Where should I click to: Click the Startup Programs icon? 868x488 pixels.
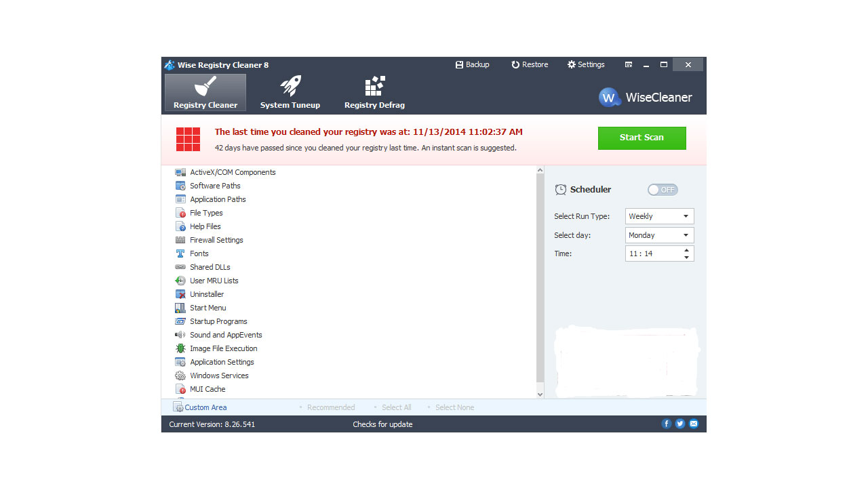coord(180,321)
